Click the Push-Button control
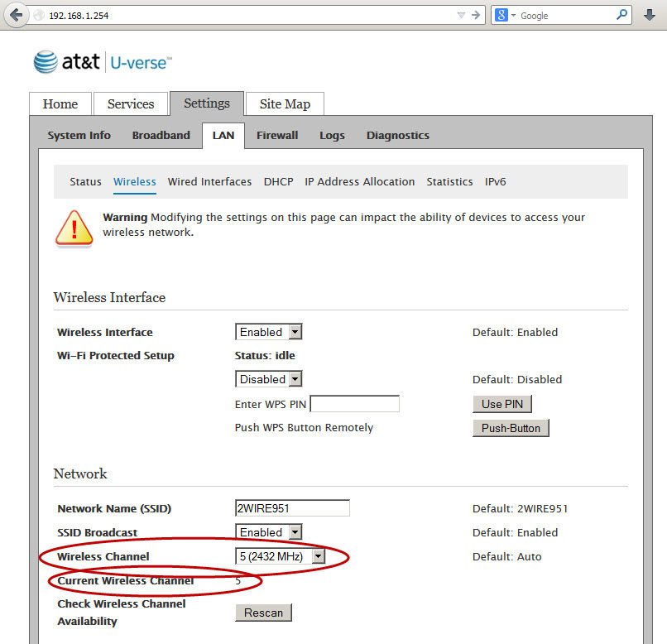This screenshot has width=667, height=644. point(511,428)
